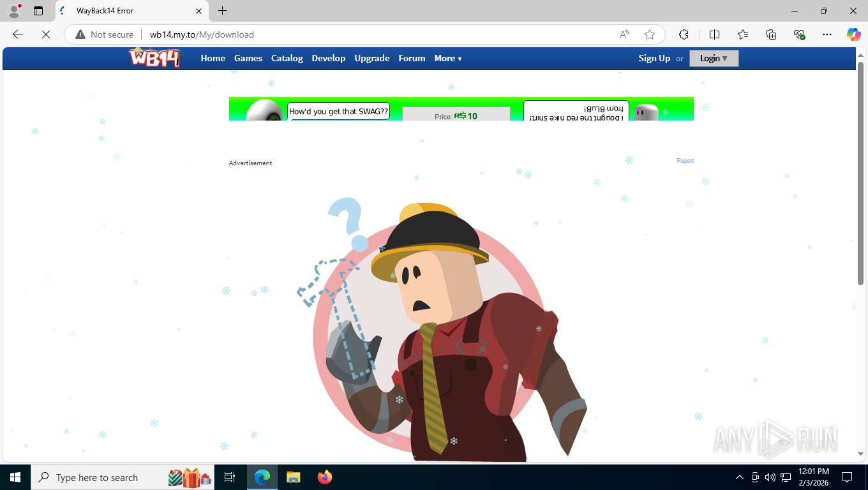This screenshot has height=490, width=868.
Task: Open the Games nav item
Action: click(x=248, y=58)
